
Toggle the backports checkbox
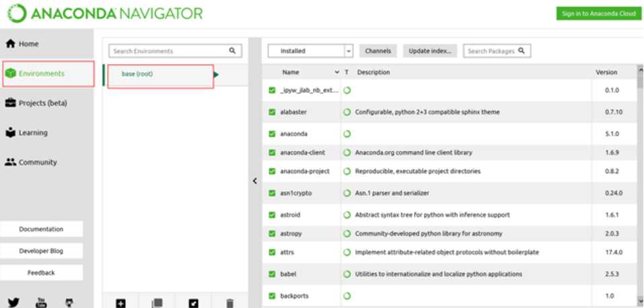(x=271, y=296)
